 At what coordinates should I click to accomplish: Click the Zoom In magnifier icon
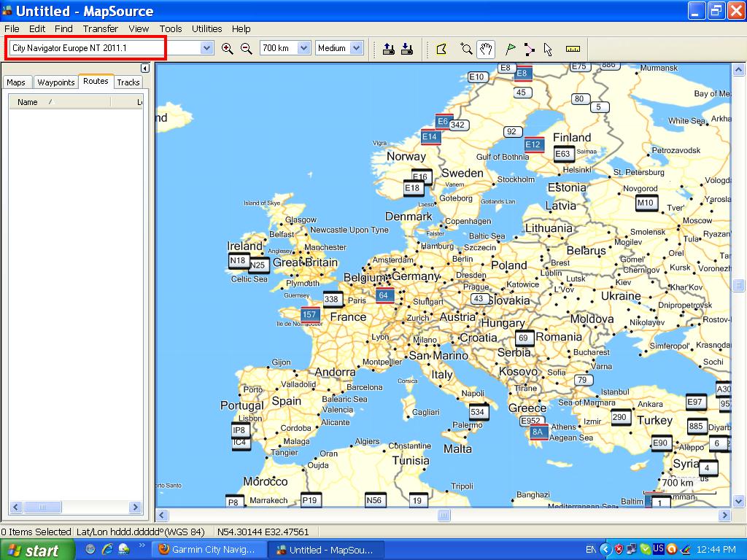(227, 49)
